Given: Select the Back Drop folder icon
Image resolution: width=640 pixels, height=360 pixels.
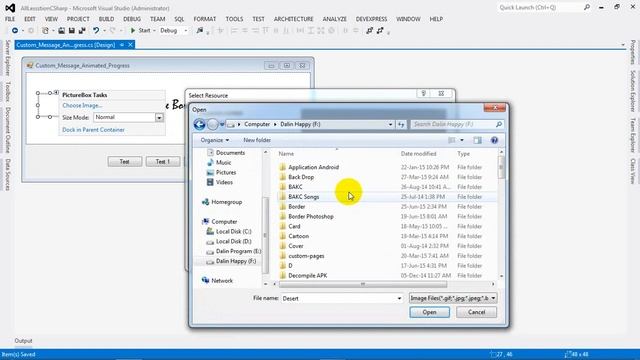Looking at the screenshot, I should click(x=282, y=177).
